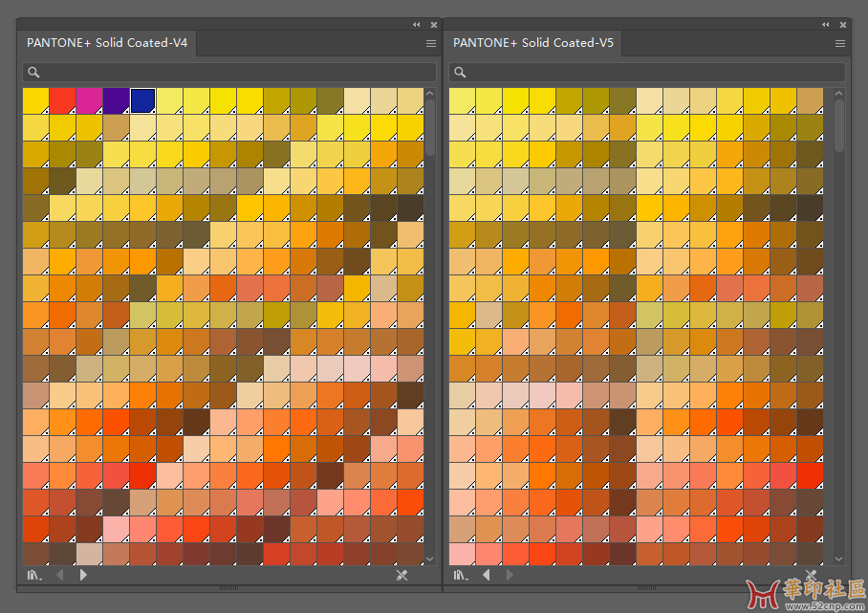This screenshot has width=868, height=613.
Task: Open the V5 panel's hamburger menu
Action: [x=839, y=44]
